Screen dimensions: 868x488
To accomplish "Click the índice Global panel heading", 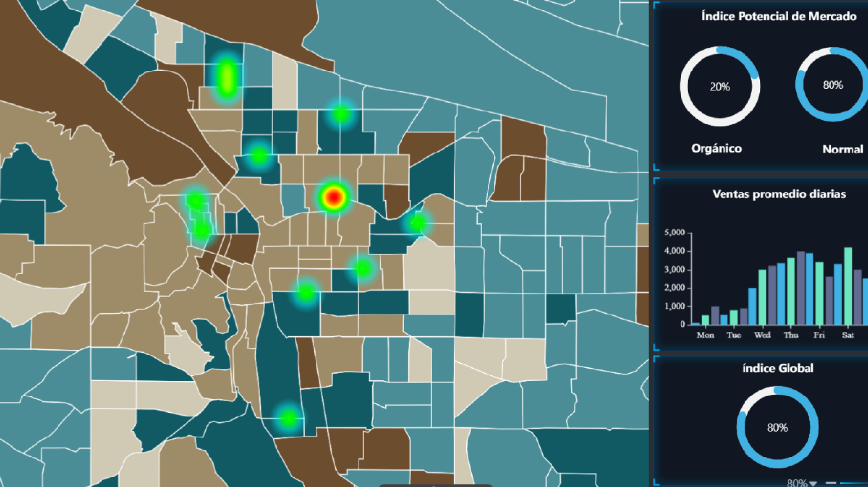I will [778, 368].
